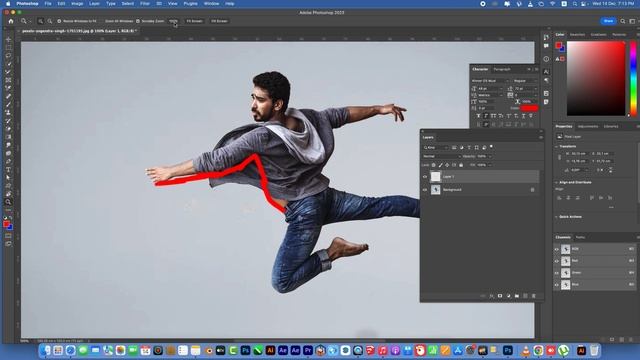Click the hue spectrum slider
640x360 pixels.
point(633,78)
